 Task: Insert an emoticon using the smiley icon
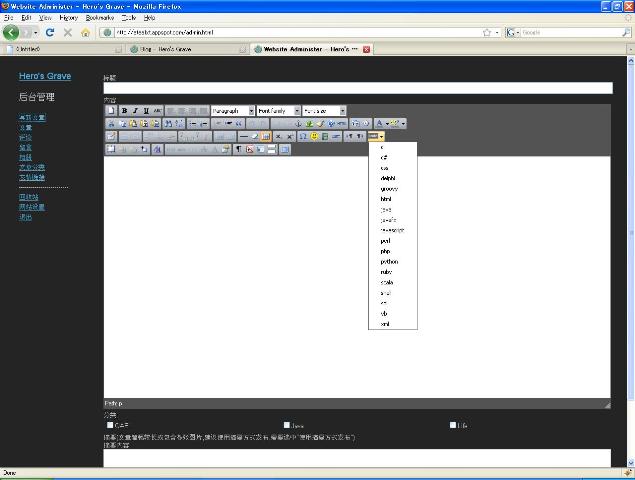[x=314, y=137]
